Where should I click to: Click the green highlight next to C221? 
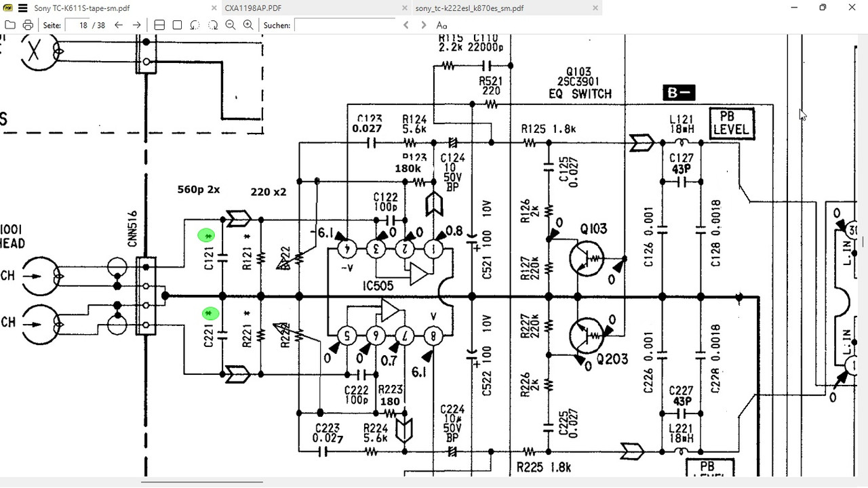[212, 314]
